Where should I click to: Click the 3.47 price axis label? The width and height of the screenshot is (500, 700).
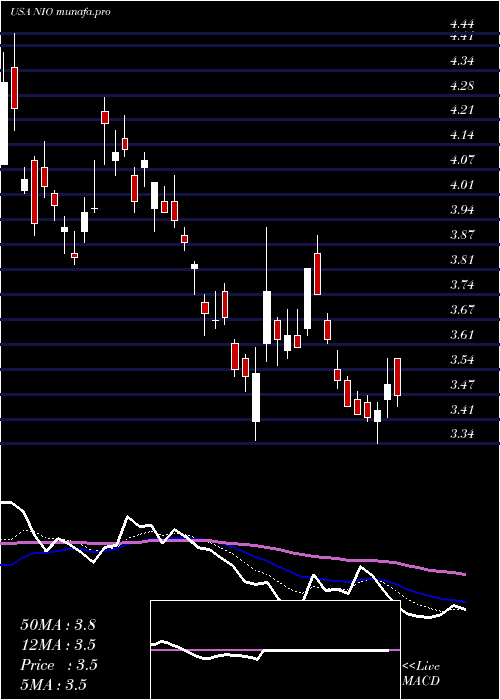[462, 385]
